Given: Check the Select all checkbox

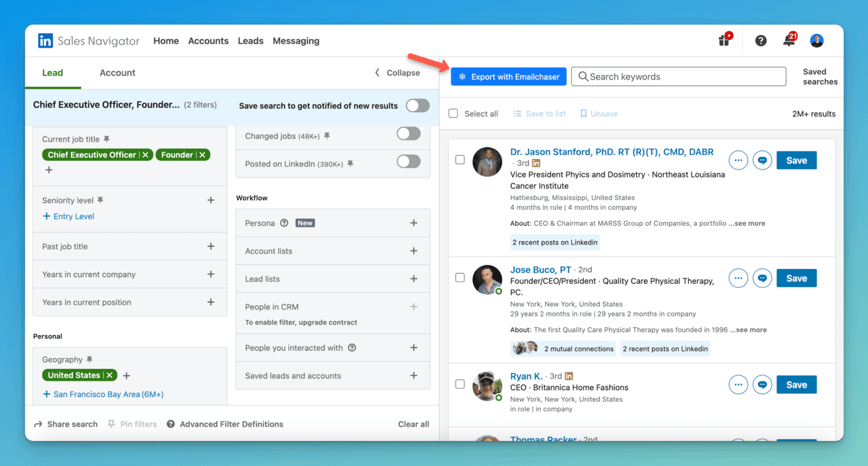Looking at the screenshot, I should (x=454, y=113).
